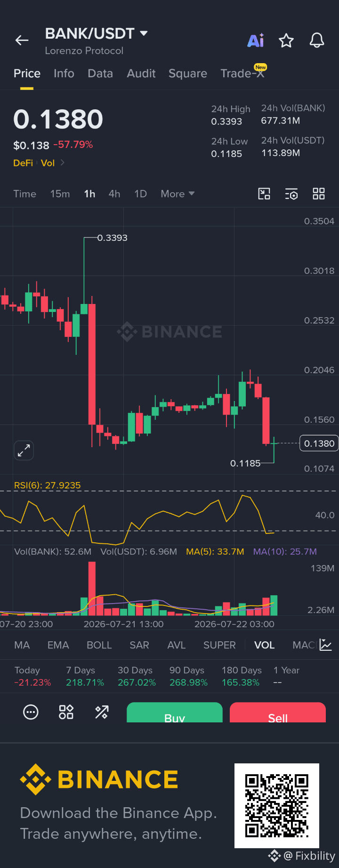Open chart drawing tools icon

coord(264,194)
